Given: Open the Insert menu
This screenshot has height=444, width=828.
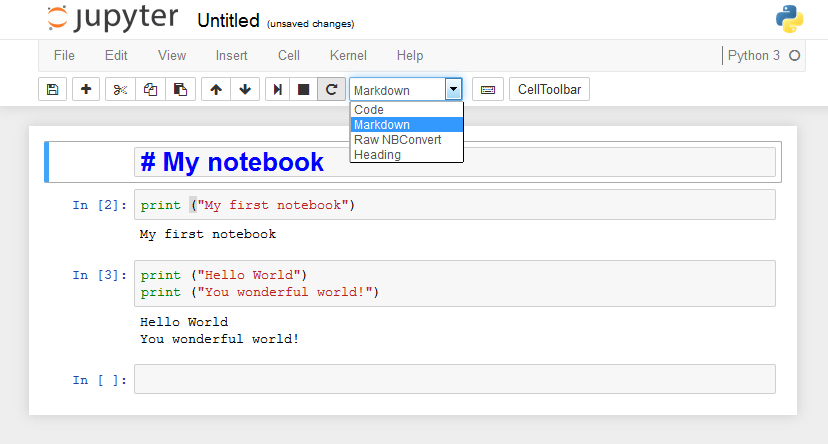Looking at the screenshot, I should pos(231,55).
